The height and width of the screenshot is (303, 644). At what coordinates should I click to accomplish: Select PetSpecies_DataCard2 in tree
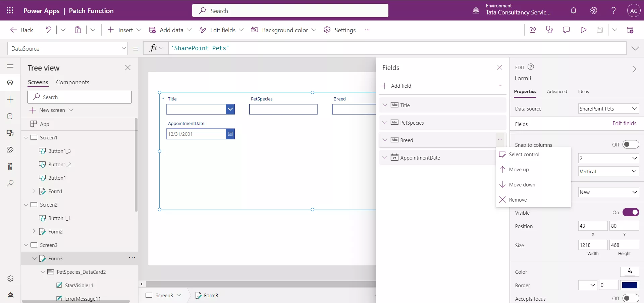(81, 272)
